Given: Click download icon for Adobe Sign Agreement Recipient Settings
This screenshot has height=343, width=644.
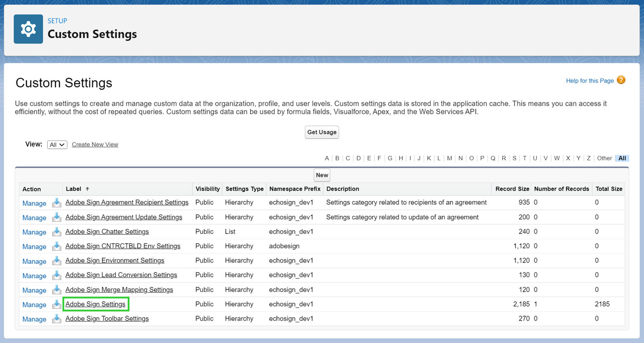Looking at the screenshot, I should tap(56, 203).
